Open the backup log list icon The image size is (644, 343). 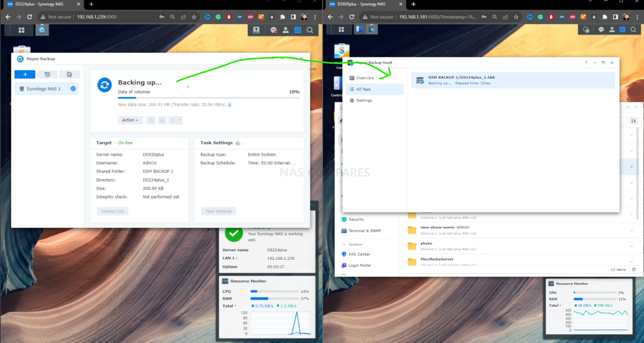(173, 120)
